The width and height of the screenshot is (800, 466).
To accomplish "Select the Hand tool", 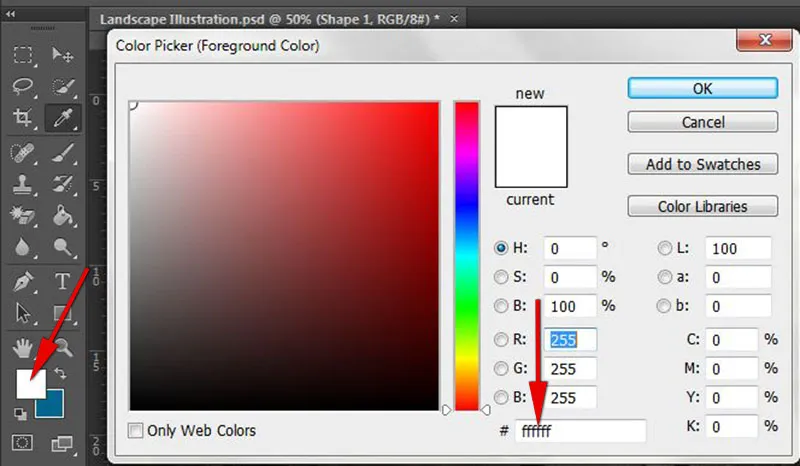I will (22, 348).
